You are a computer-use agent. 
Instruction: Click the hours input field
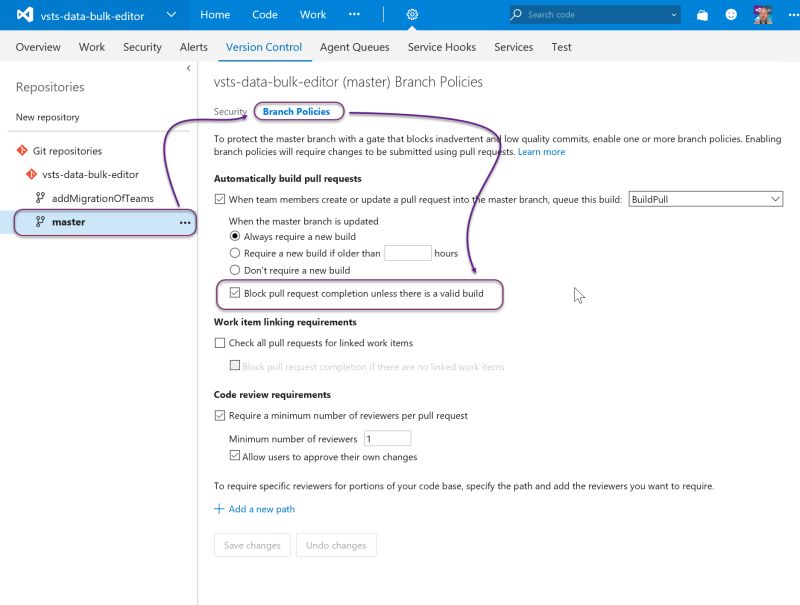coord(408,253)
